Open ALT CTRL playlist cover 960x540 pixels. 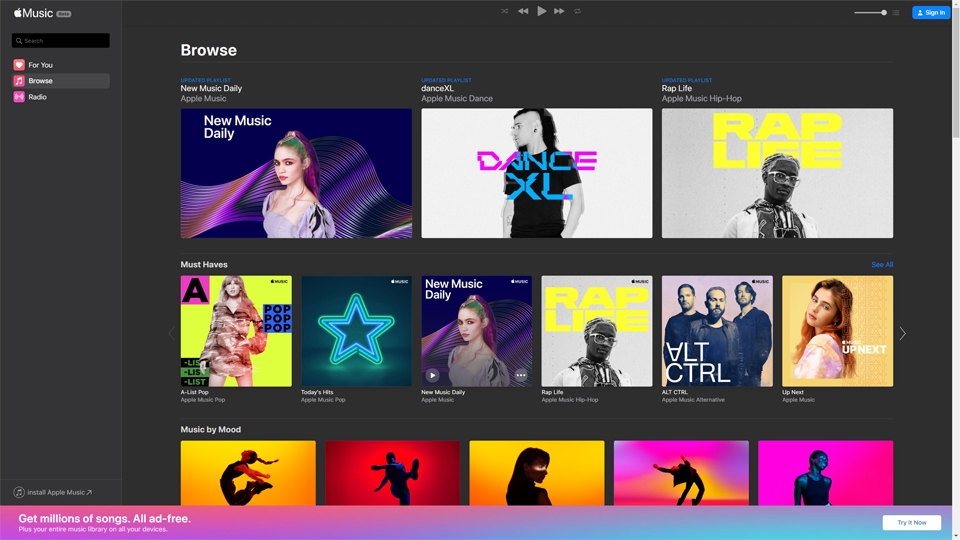[717, 331]
